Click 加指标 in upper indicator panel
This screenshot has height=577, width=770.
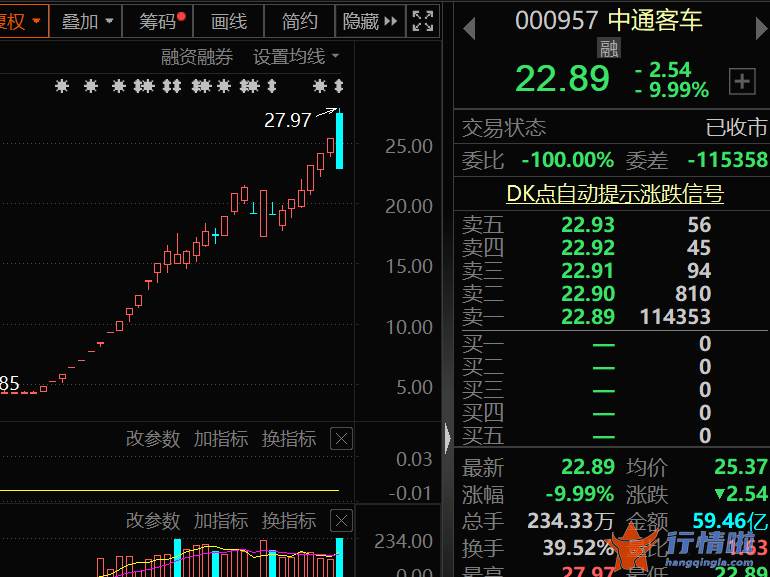[220, 439]
